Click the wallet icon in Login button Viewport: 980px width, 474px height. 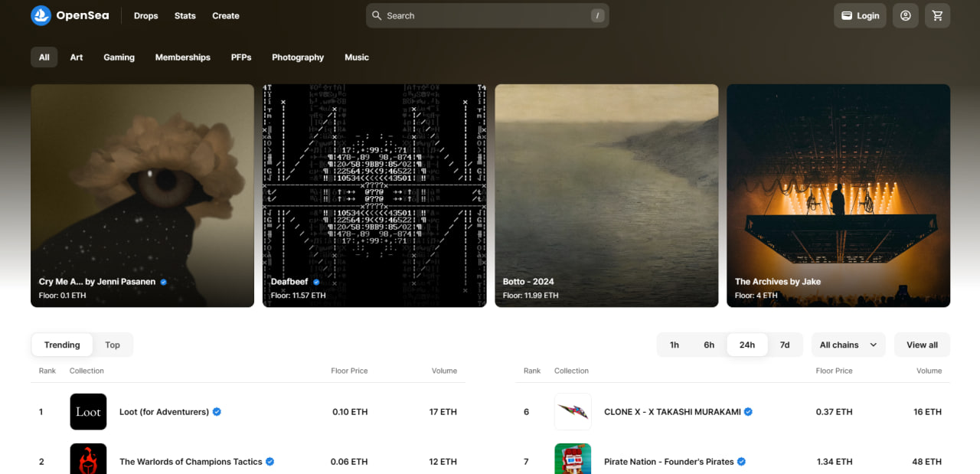[847, 16]
